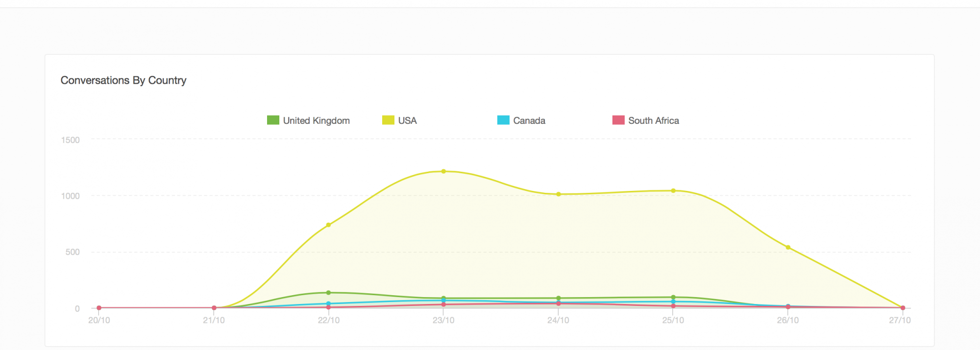Toggle the United Kingdom series legend label
This screenshot has height=350, width=980.
pos(316,120)
